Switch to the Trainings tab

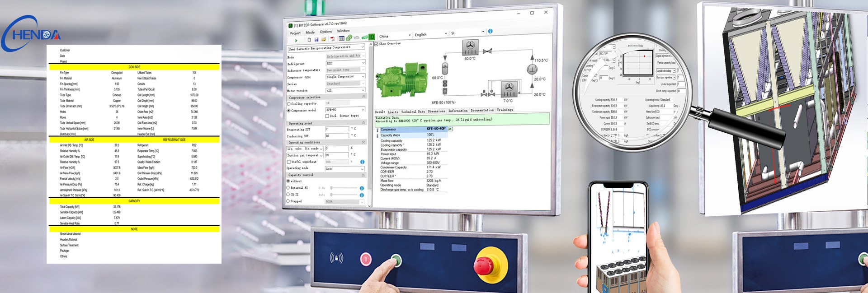[505, 109]
